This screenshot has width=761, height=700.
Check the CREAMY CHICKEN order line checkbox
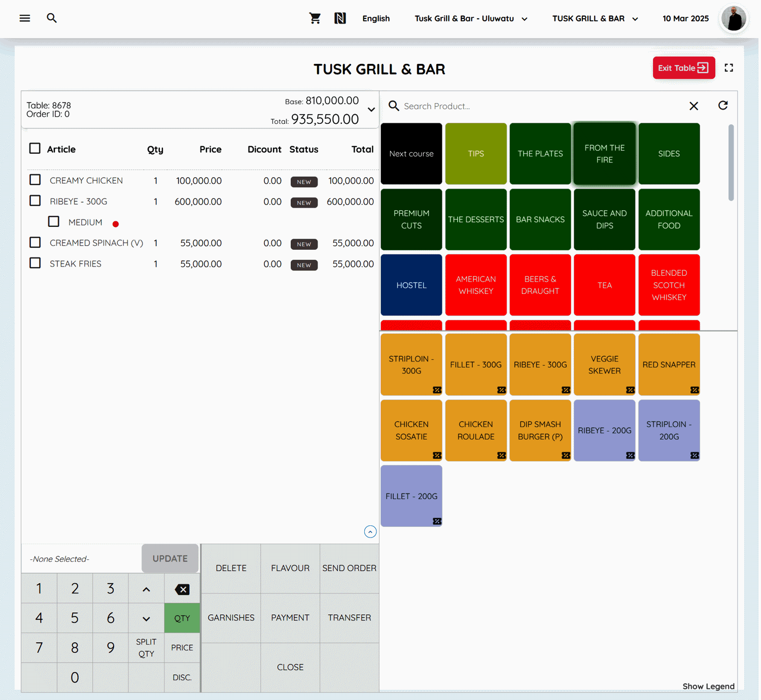[x=34, y=180]
